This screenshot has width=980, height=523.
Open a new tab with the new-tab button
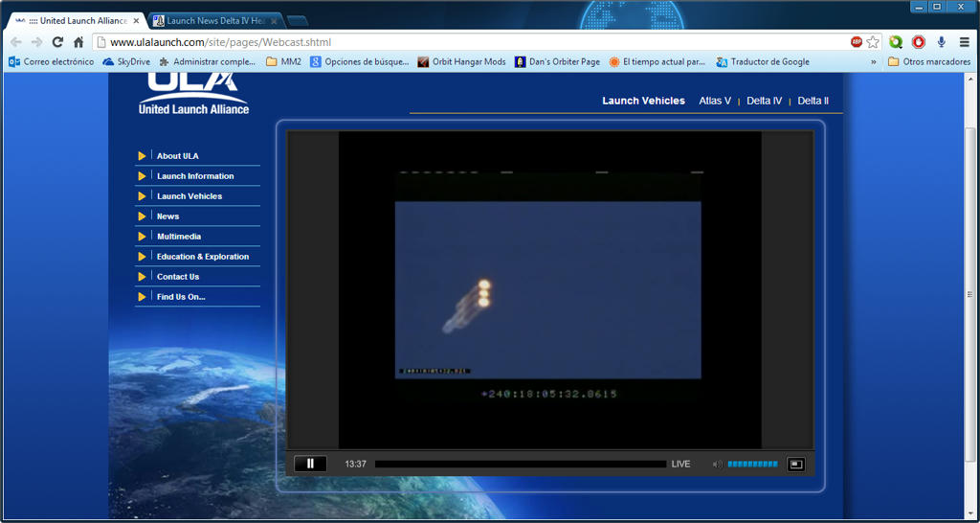[298, 21]
